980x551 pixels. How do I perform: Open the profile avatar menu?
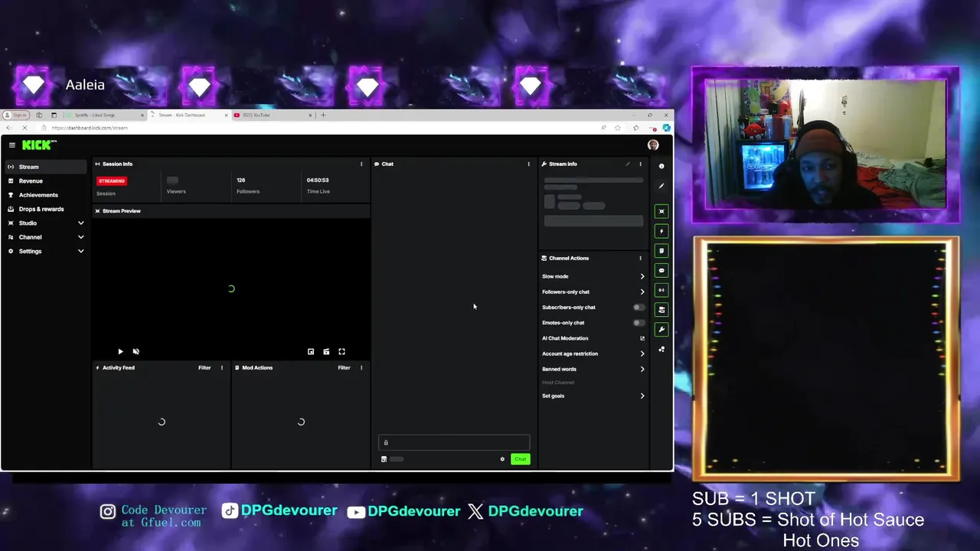point(653,145)
